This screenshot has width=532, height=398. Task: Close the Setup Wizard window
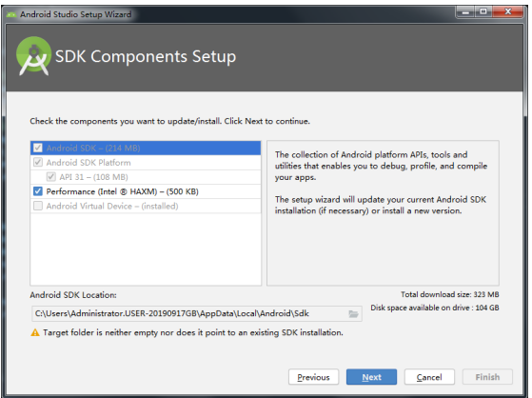point(507,12)
